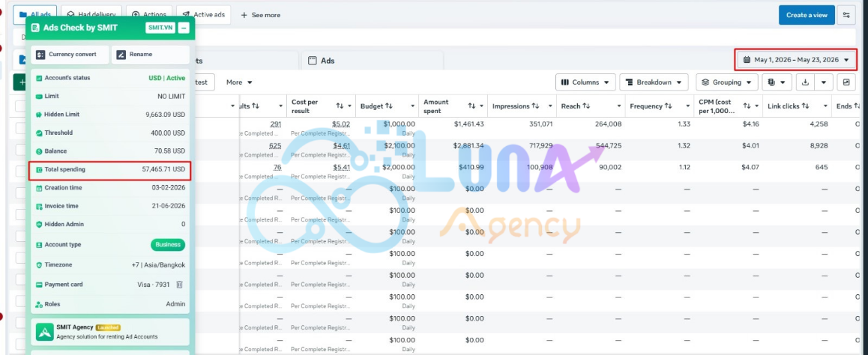This screenshot has height=355, width=868.
Task: Select the All ads view
Action: (x=35, y=15)
